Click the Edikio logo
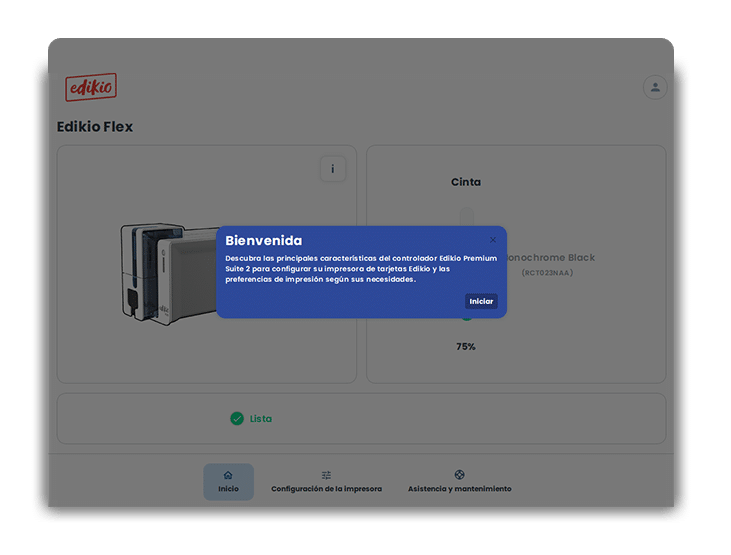The width and height of the screenshot is (731, 555). pyautogui.click(x=91, y=87)
